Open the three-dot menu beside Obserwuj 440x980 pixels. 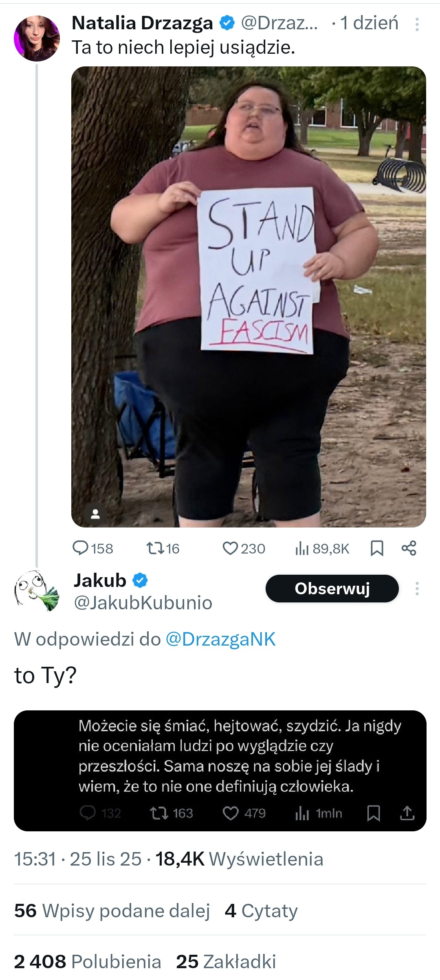click(417, 589)
